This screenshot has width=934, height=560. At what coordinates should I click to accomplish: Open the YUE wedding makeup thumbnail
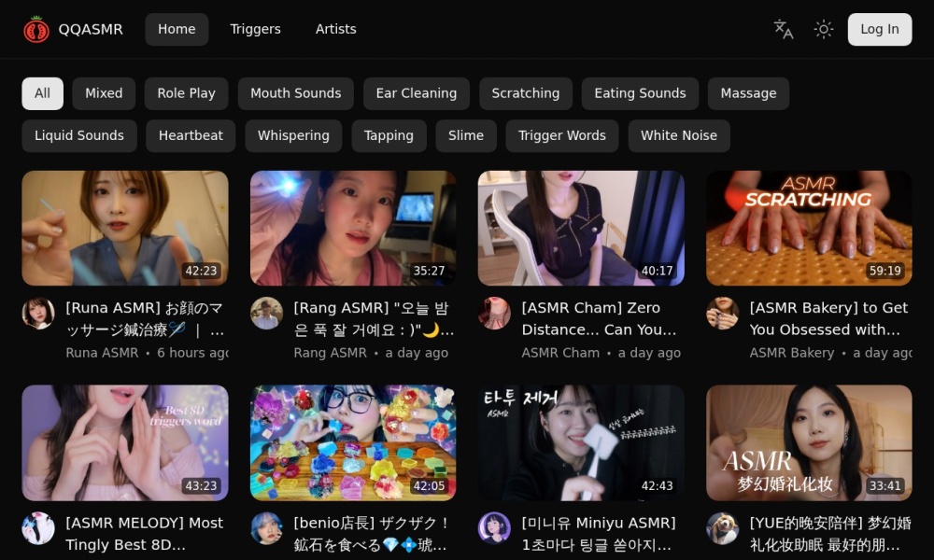(x=809, y=442)
